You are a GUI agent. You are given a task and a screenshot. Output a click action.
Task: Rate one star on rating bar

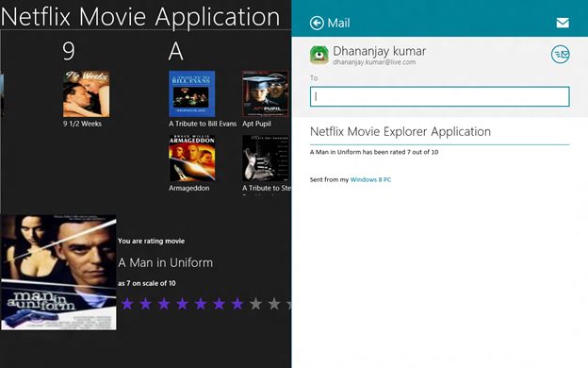pyautogui.click(x=127, y=304)
